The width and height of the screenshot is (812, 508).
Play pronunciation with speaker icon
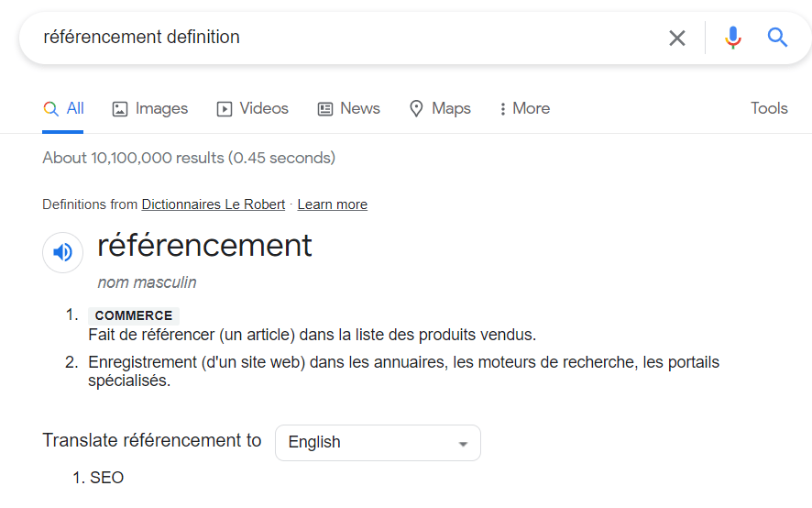[x=62, y=252]
